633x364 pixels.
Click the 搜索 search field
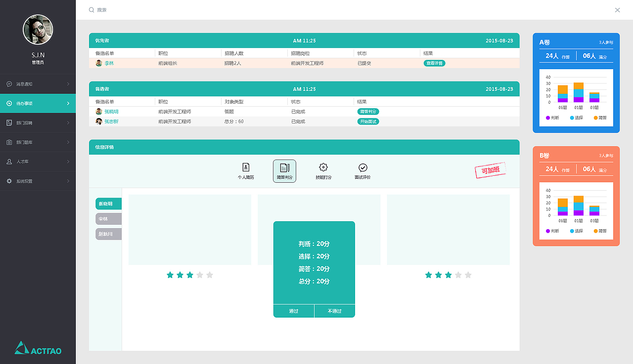(x=101, y=10)
